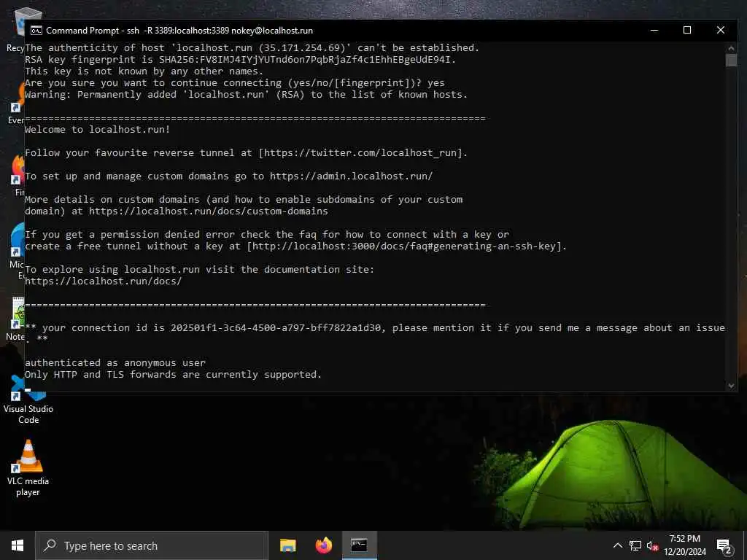
Task: Click 'Only HTTP and TLS forwards' line
Action: (x=174, y=375)
